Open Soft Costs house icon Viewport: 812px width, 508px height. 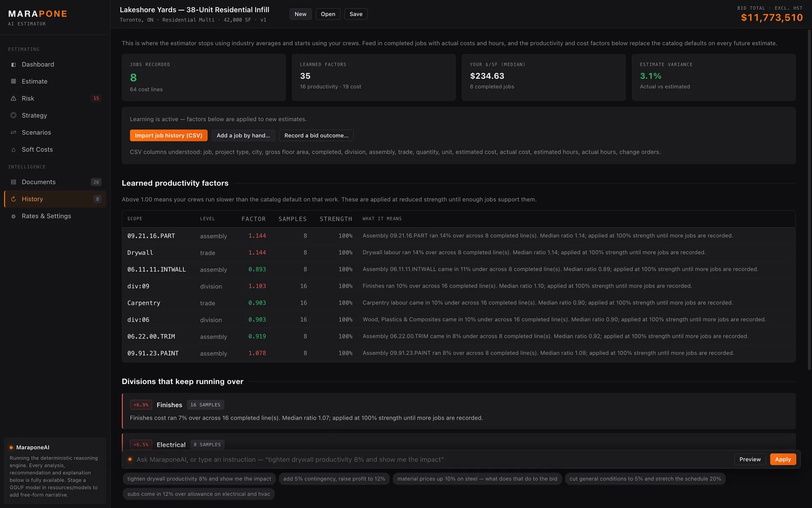click(x=14, y=149)
